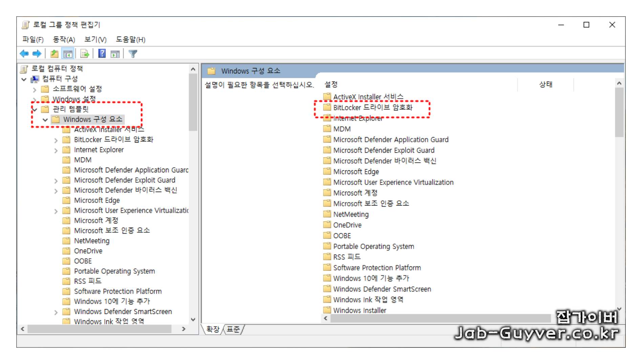Click right pane horizontal scrollbar left arrow
The image size is (642, 364).
(326, 318)
